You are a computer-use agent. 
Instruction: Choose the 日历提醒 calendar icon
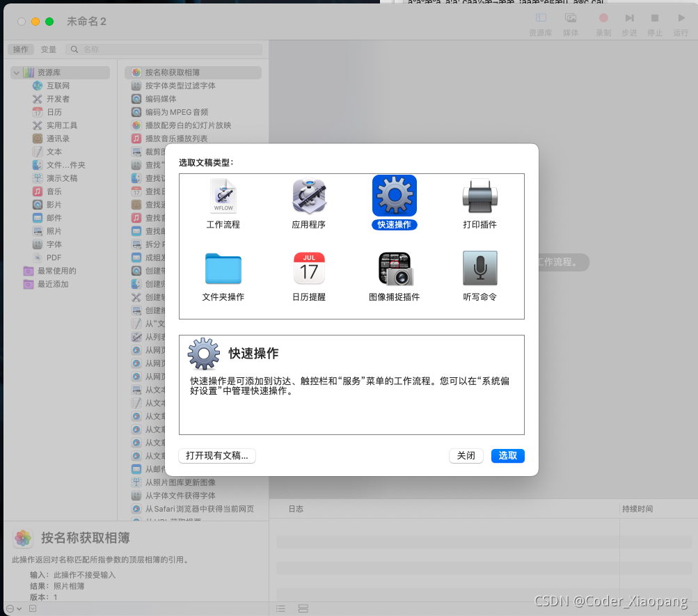coord(309,269)
